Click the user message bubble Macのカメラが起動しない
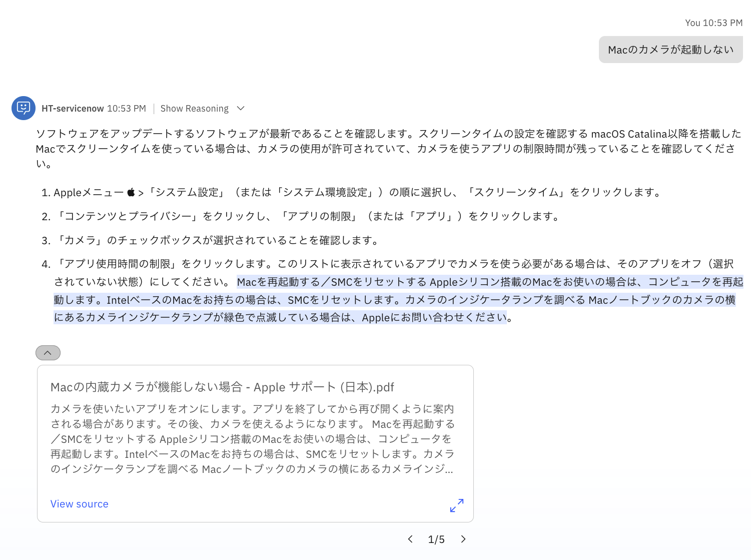 click(670, 50)
